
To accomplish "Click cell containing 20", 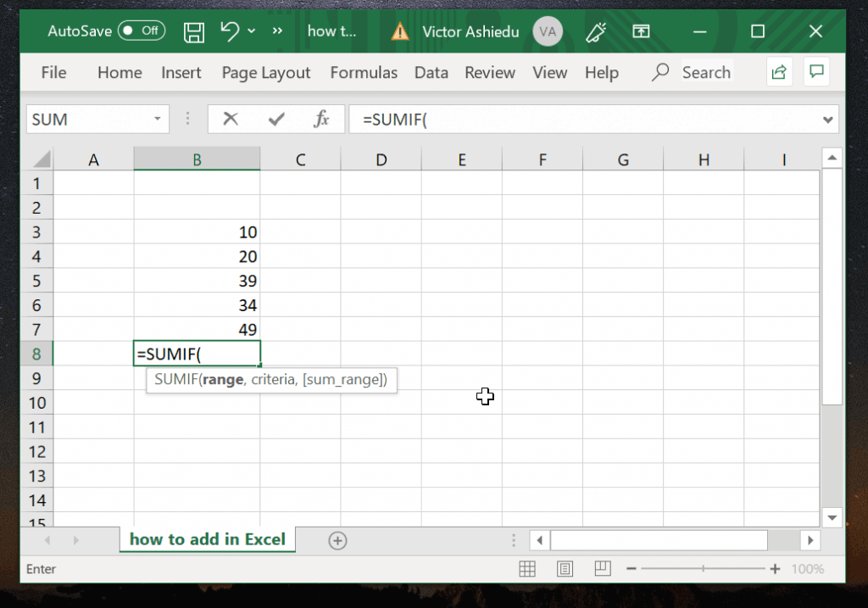I will [197, 256].
